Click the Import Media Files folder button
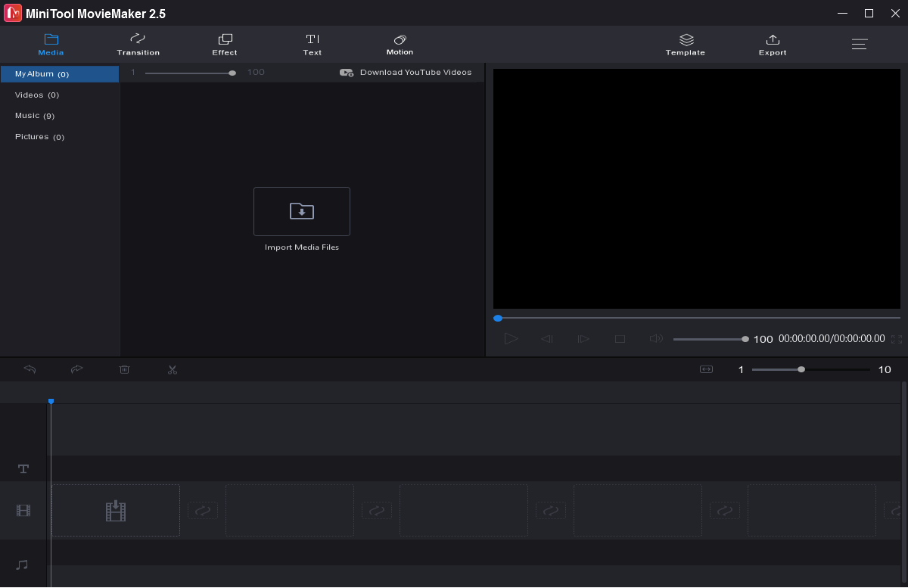The height and width of the screenshot is (588, 908). (x=302, y=211)
